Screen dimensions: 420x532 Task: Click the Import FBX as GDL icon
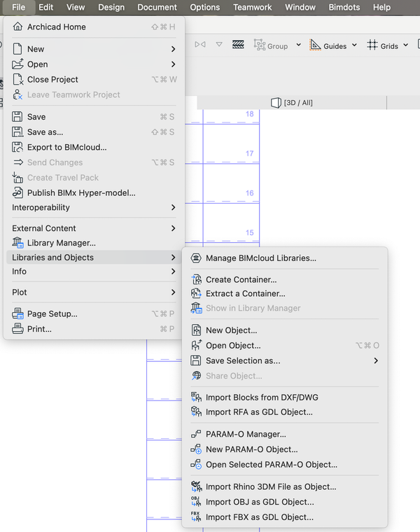click(x=196, y=517)
